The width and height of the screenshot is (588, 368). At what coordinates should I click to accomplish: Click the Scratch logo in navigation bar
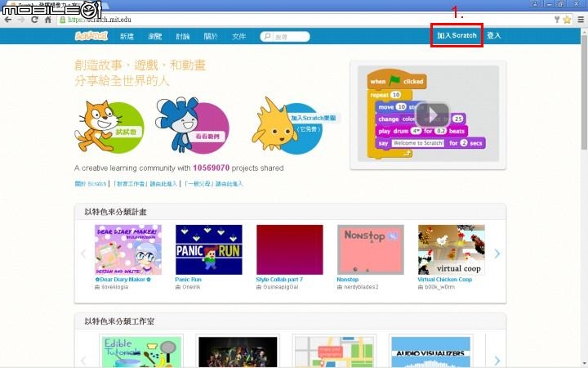point(91,36)
